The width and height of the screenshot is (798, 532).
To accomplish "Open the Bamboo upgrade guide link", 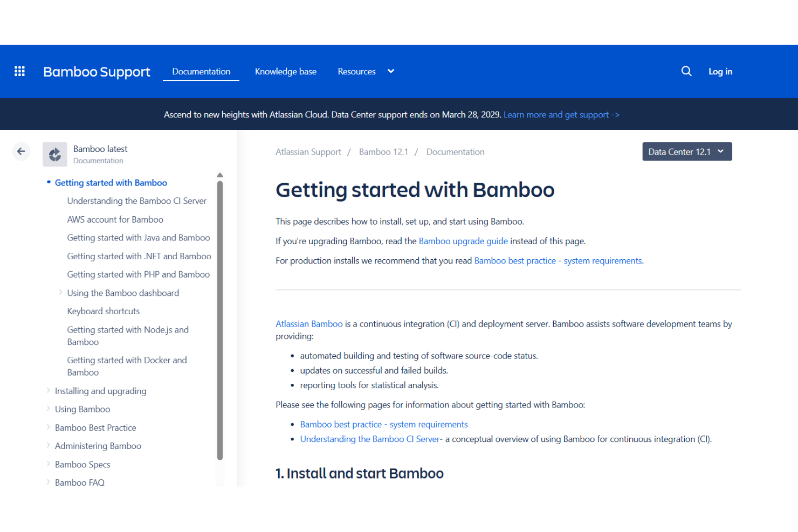I will (463, 241).
